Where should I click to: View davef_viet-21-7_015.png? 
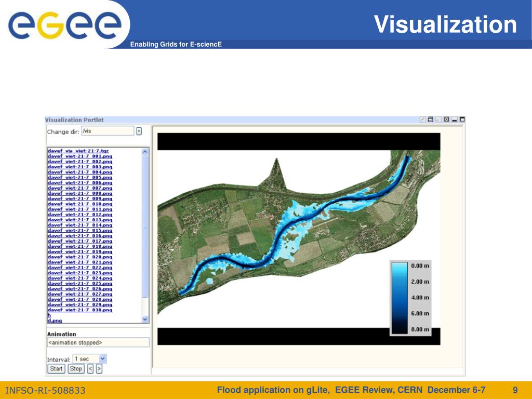click(79, 230)
